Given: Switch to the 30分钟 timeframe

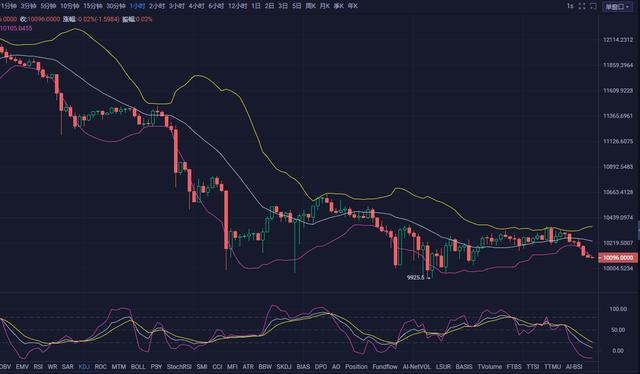Looking at the screenshot, I should [x=116, y=6].
